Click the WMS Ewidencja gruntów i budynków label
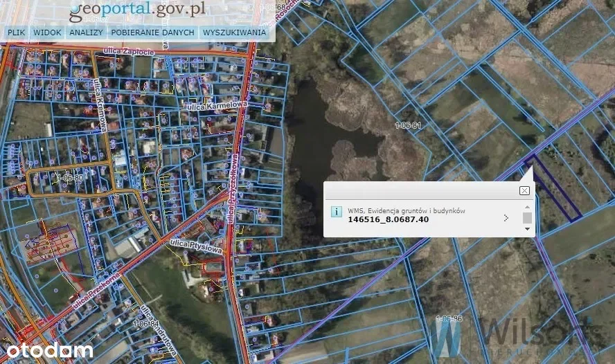 [407, 210]
